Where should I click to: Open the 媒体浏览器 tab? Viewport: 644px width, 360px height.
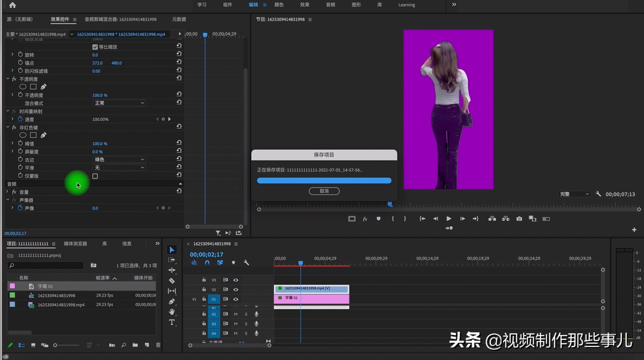[x=75, y=243]
